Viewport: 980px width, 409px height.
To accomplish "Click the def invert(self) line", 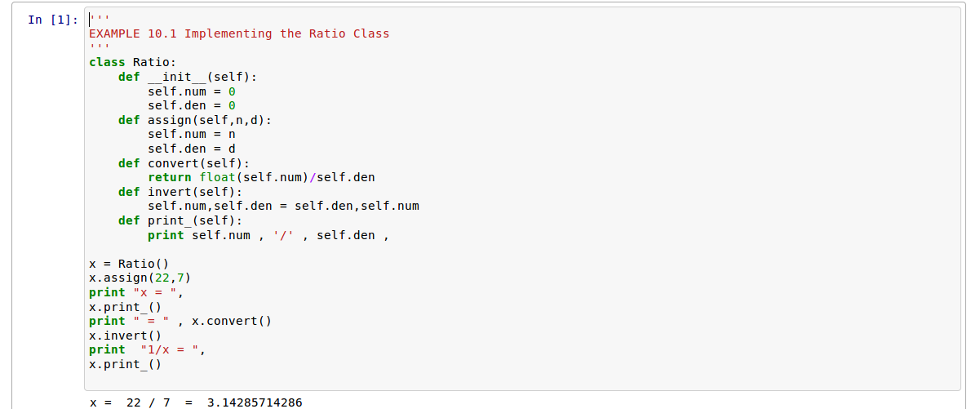I will (180, 192).
